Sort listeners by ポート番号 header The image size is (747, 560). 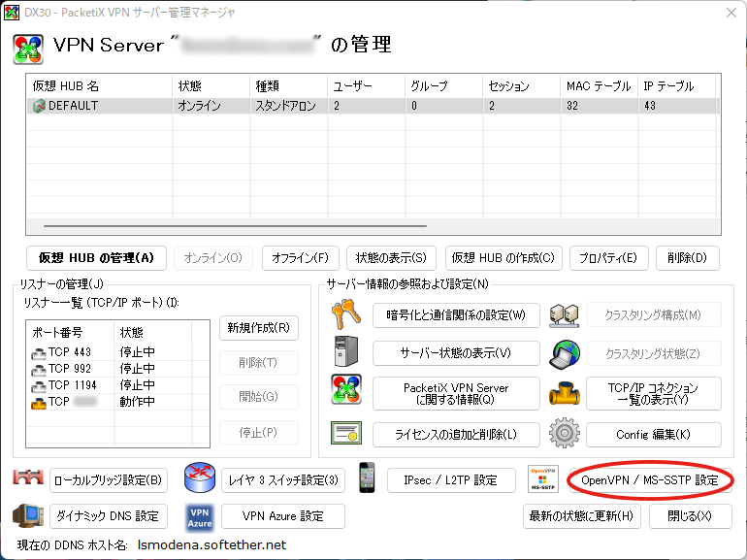[71, 332]
